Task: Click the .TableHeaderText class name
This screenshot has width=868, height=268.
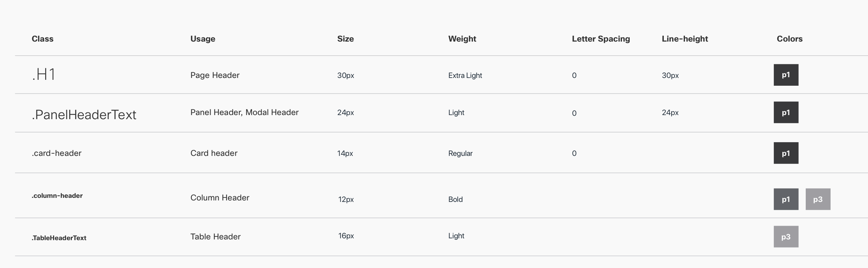Action: pyautogui.click(x=59, y=238)
